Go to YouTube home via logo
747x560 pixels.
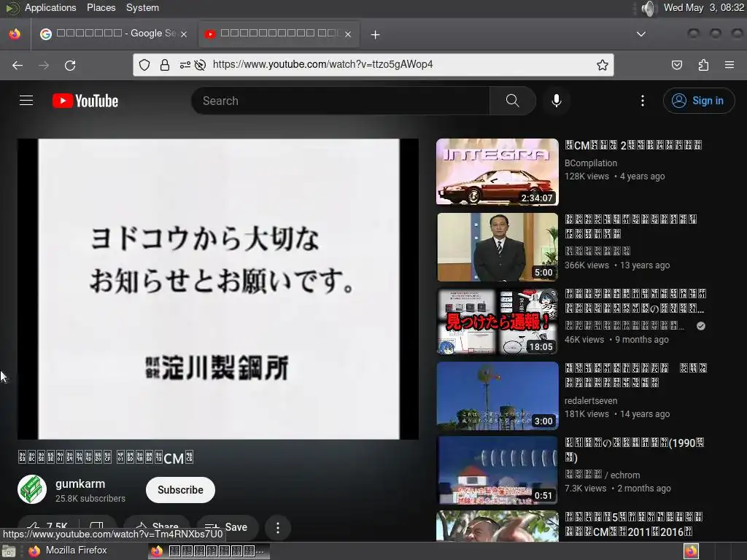[85, 101]
